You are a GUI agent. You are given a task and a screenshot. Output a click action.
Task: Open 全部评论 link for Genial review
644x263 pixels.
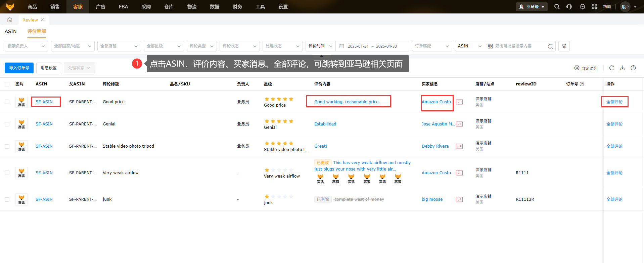click(x=614, y=124)
